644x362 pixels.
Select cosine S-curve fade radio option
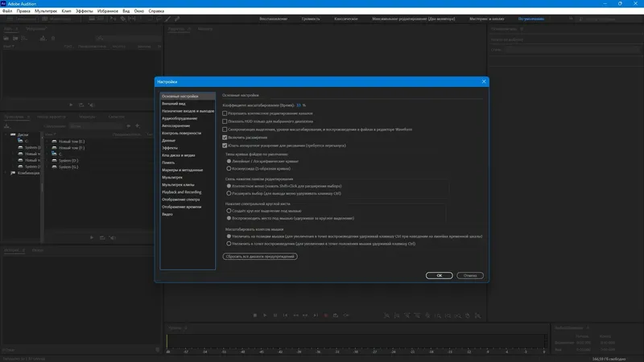[229, 168]
